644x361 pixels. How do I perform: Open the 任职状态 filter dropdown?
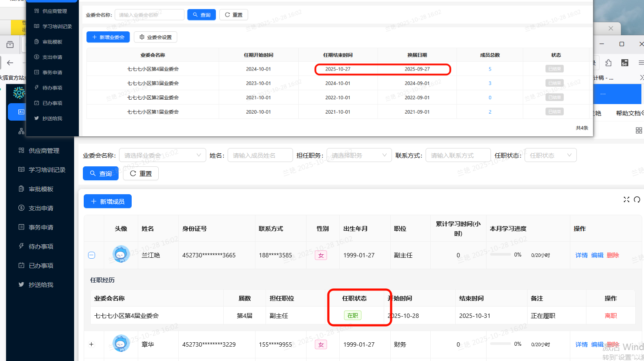[550, 155]
